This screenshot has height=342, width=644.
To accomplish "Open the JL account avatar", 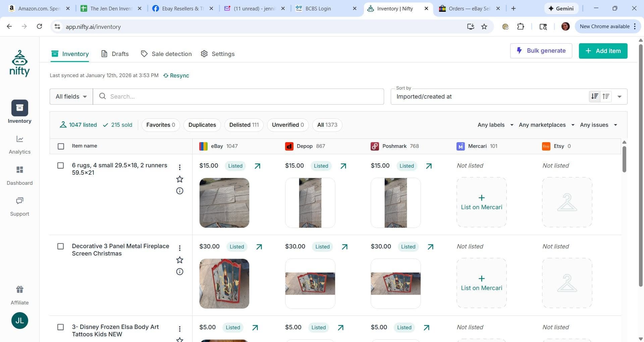I will [x=19, y=321].
